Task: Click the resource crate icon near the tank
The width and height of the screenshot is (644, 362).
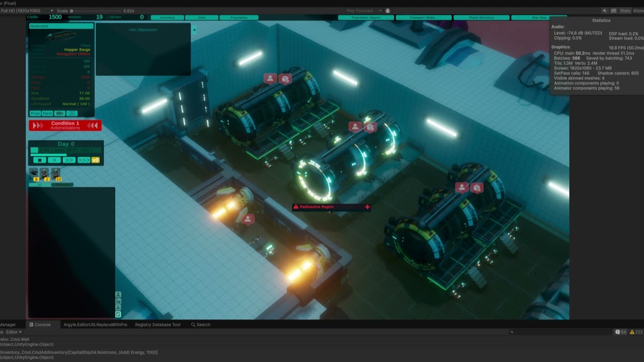Action: coord(285,79)
